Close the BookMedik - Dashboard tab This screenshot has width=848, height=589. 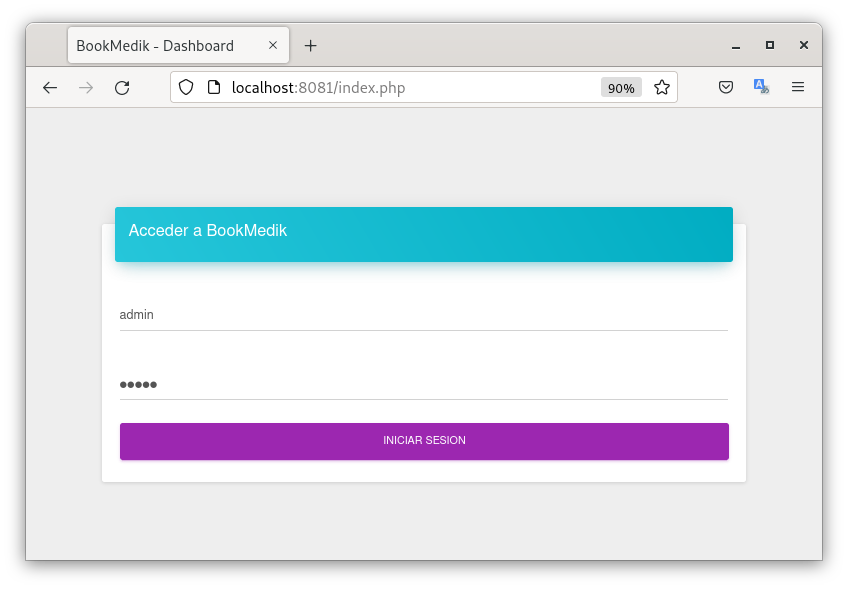pos(273,46)
